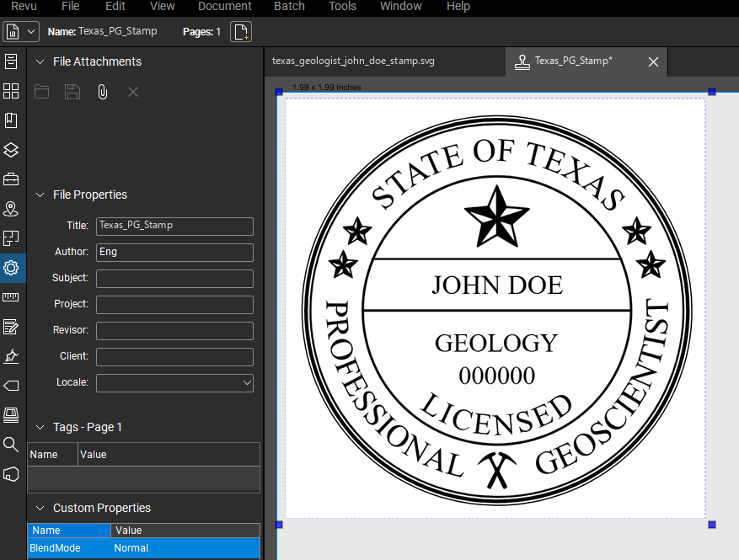Open the Signatures pen icon
739x560 pixels.
click(11, 356)
